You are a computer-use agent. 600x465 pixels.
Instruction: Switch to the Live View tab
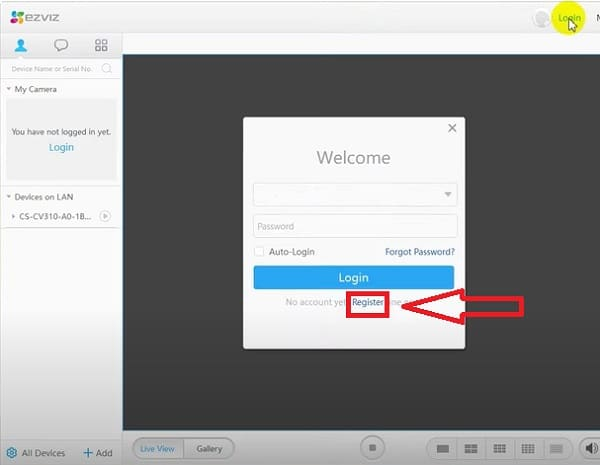tap(157, 449)
